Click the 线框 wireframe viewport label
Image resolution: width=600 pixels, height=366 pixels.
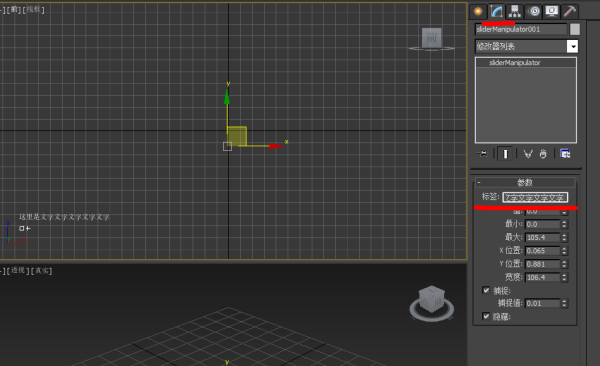33,10
